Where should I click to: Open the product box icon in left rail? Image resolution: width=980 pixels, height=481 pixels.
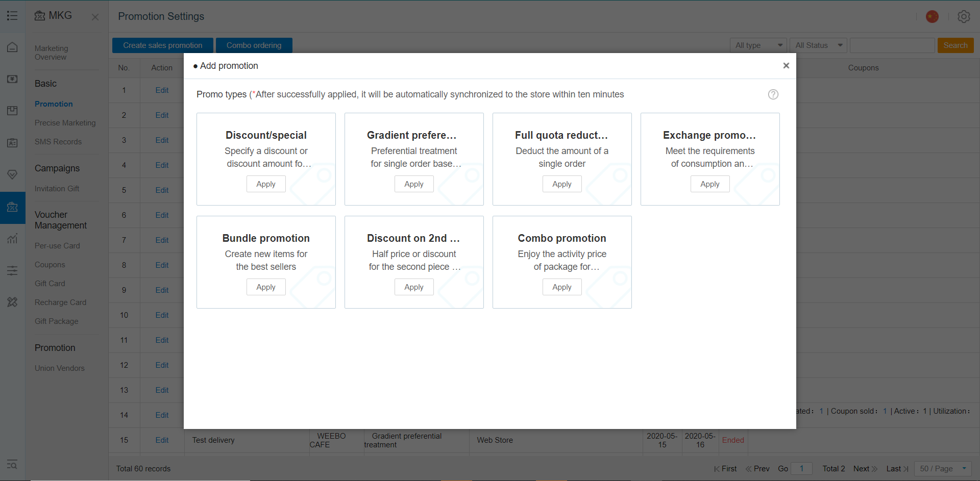click(12, 111)
